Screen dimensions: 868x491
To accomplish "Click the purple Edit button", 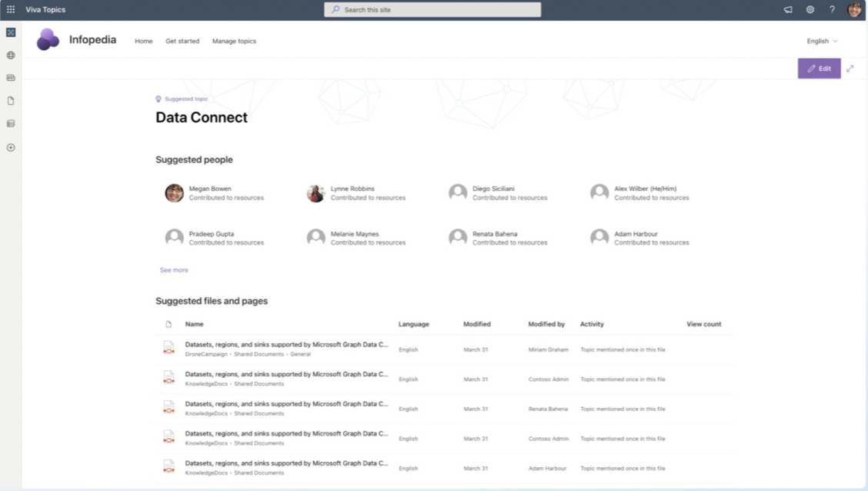I will [819, 68].
